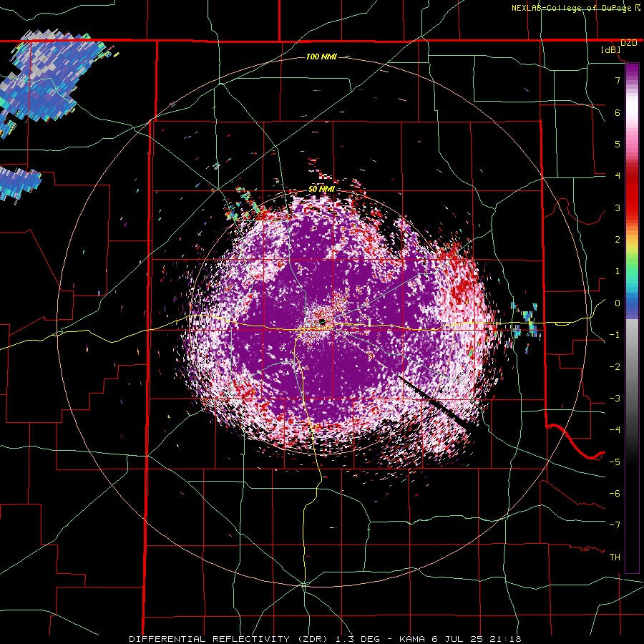
Task: Select the 4 tick on the color scale
Action: [x=618, y=176]
